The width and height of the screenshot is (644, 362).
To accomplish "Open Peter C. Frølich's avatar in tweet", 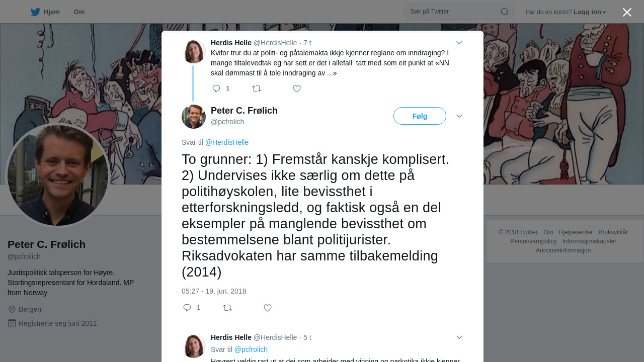I will 194,117.
